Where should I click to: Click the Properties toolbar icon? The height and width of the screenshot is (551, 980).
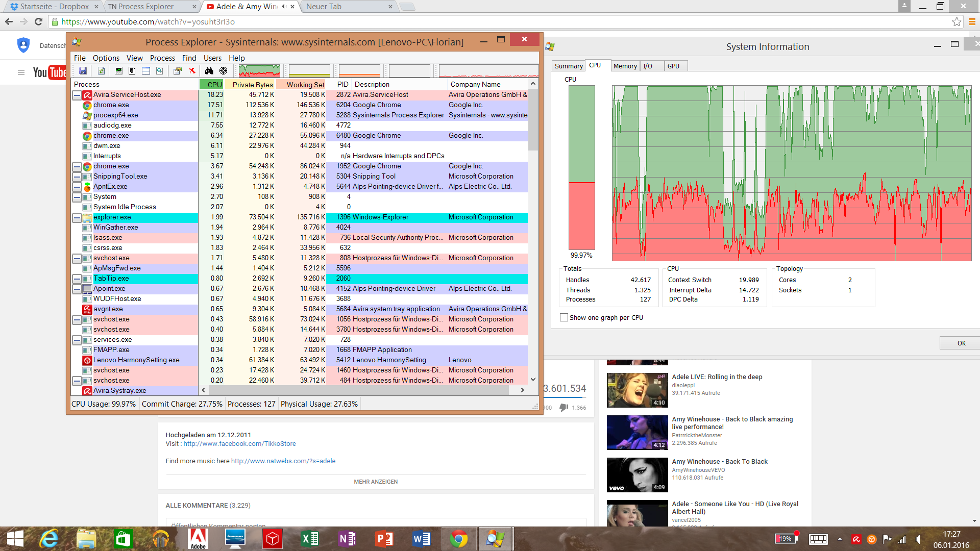177,71
